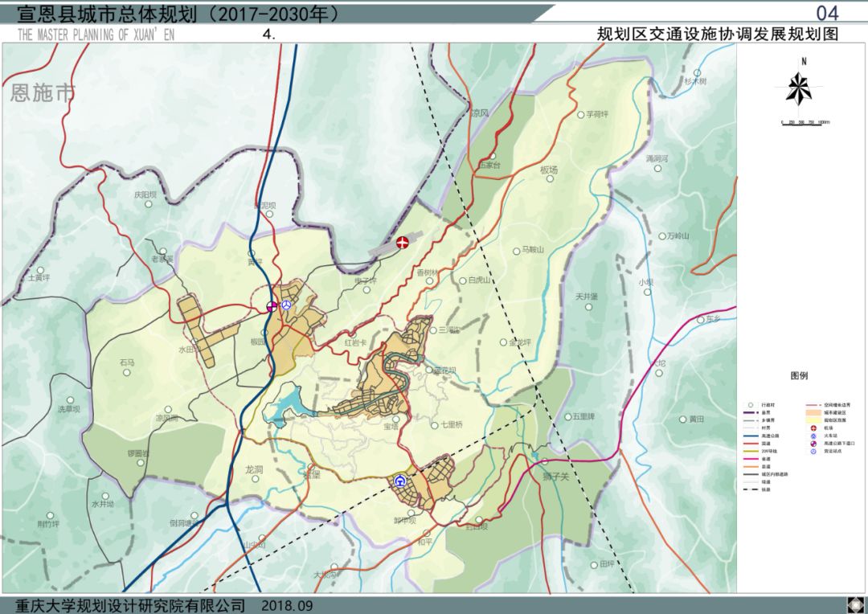Click the orange 城市建设区 color swatch
Screen dimensions: 868x614
coord(814,412)
